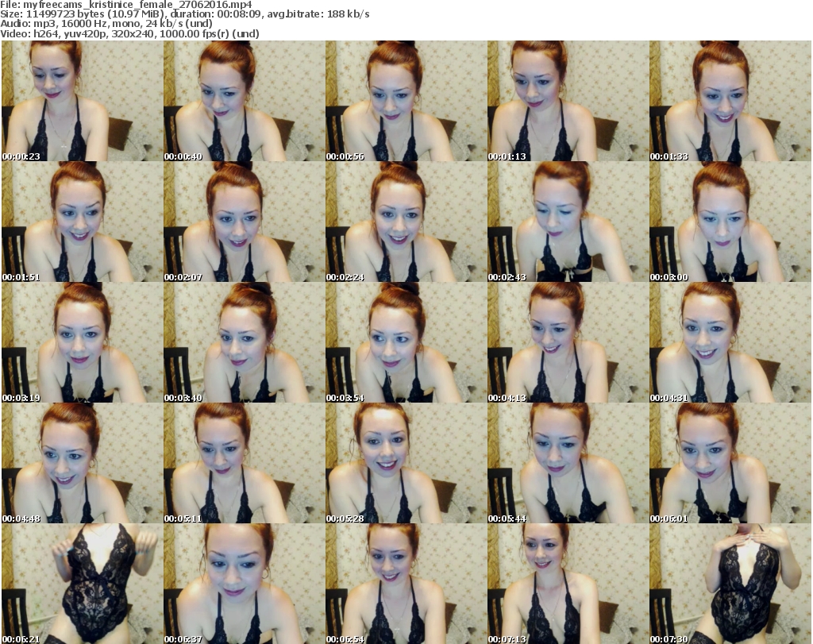The width and height of the screenshot is (813, 644).
Task: Click the Size and duration info line
Action: point(184,14)
